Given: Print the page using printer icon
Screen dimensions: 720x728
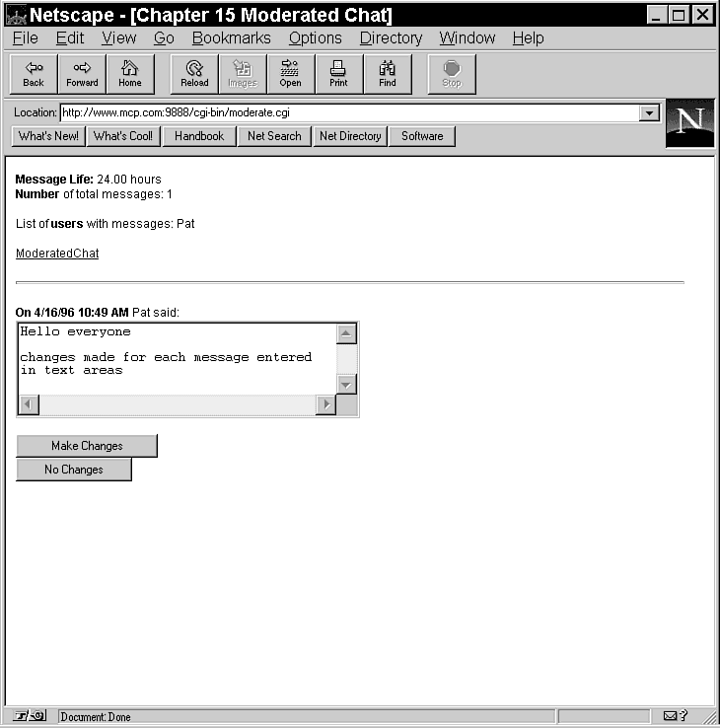Looking at the screenshot, I should tap(338, 74).
